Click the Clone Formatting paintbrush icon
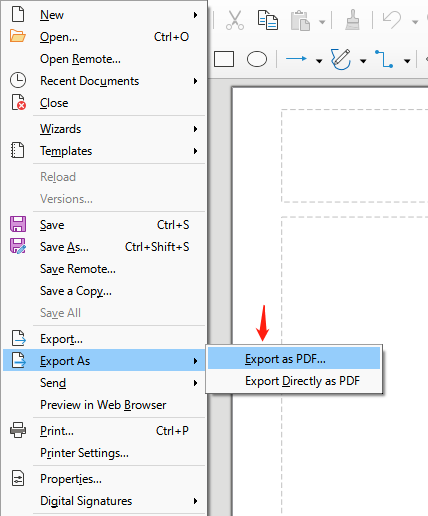This screenshot has width=428, height=516. point(352,20)
